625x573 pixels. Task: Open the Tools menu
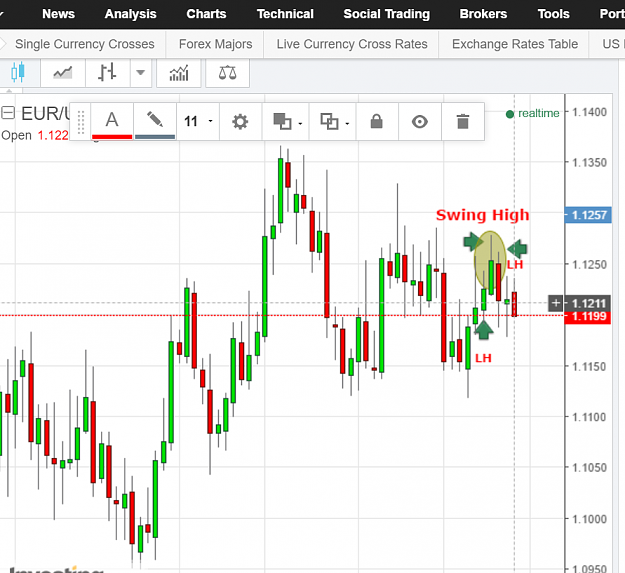coord(553,14)
